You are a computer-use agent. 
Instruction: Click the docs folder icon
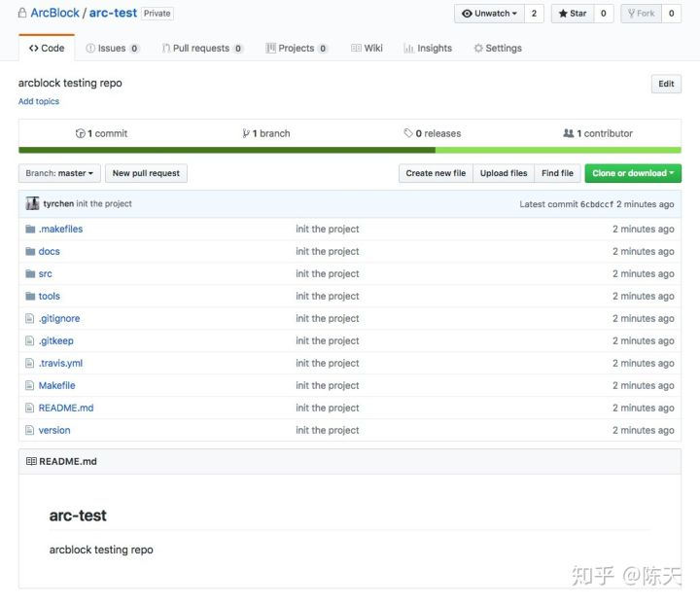pos(30,251)
